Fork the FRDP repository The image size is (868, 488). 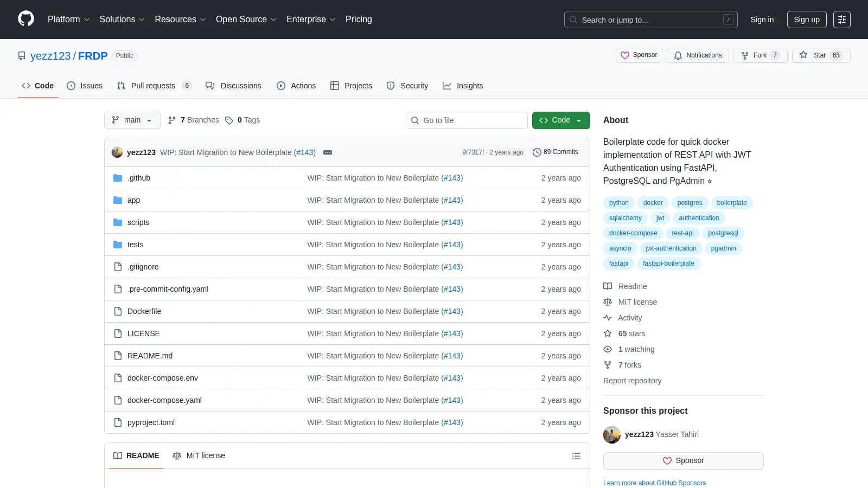tap(760, 55)
